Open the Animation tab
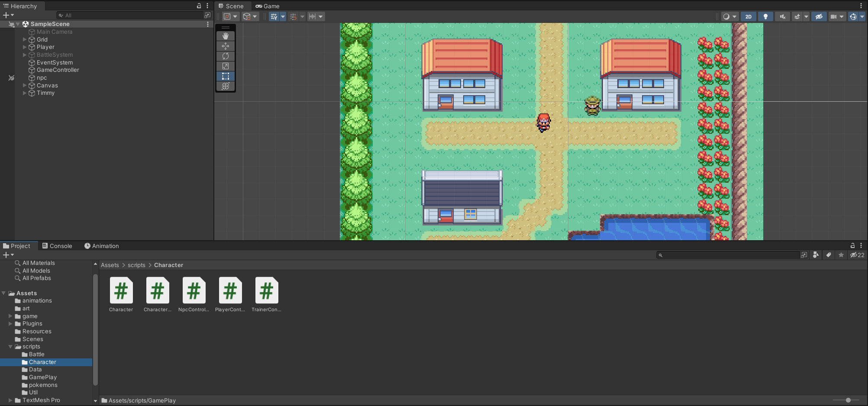 tap(102, 246)
